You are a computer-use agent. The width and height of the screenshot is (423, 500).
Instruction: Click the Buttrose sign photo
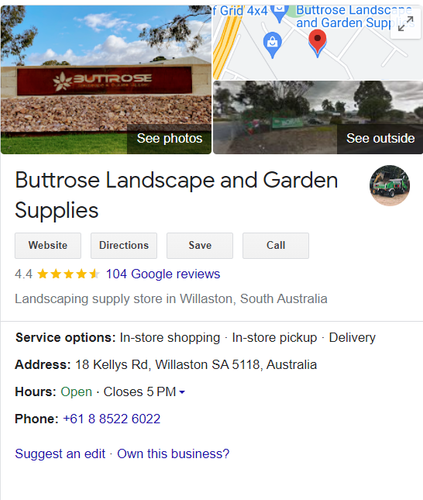(106, 79)
